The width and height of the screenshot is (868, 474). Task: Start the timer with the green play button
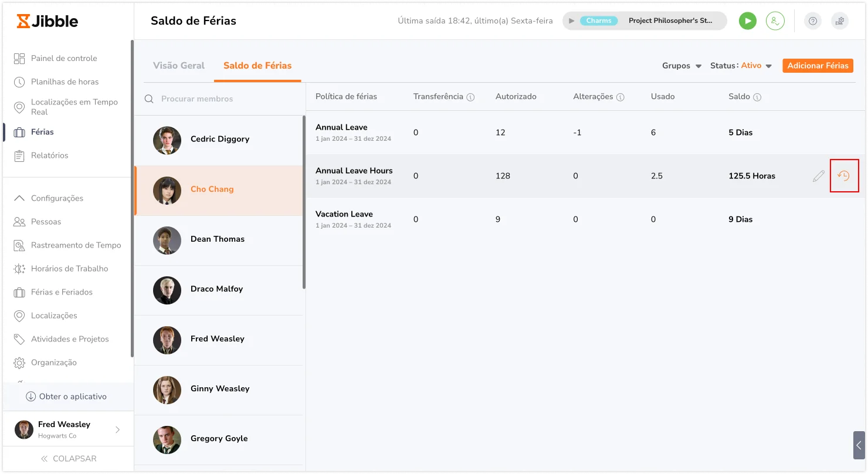click(747, 21)
